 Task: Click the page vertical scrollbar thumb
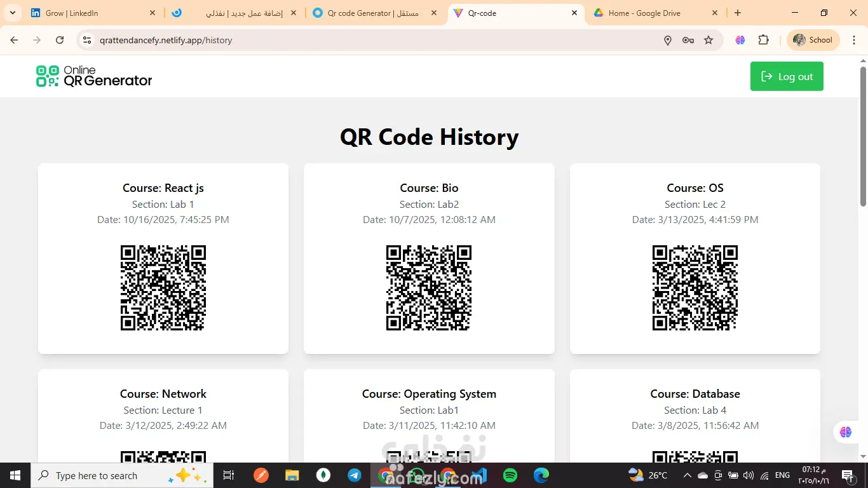pos(863,136)
